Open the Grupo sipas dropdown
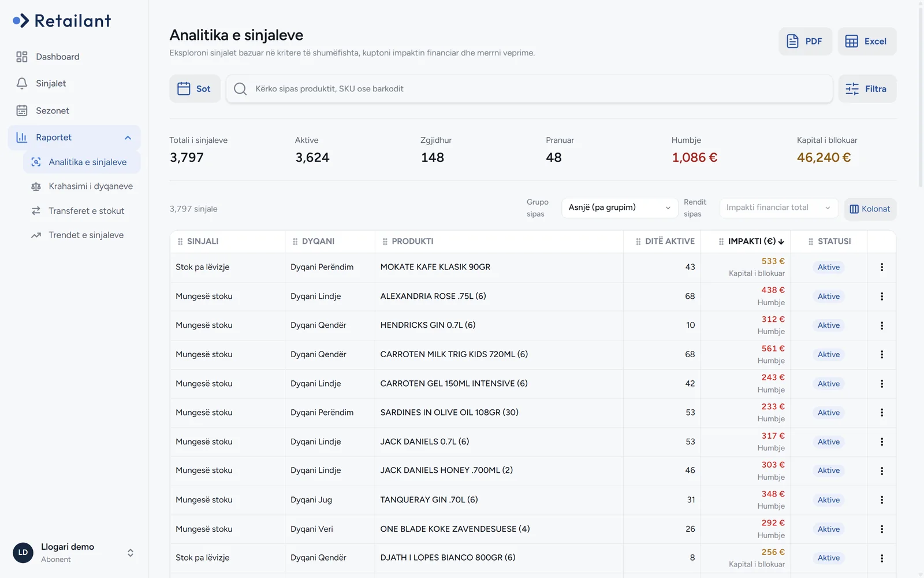 coord(620,208)
